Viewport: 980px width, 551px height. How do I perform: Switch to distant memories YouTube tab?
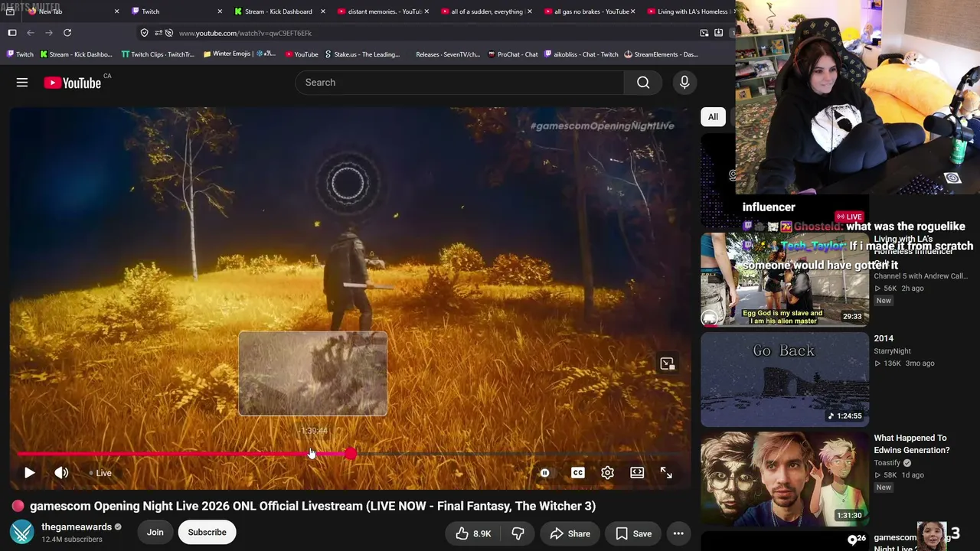pos(384,11)
